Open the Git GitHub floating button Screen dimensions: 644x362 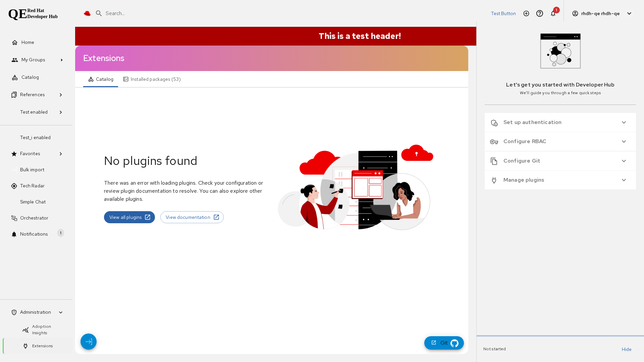pos(444,343)
